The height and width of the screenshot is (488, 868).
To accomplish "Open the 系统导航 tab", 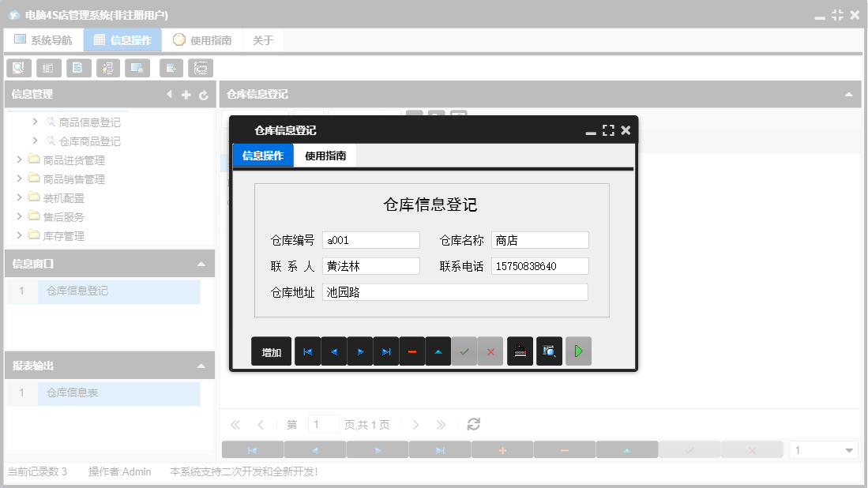I will tap(43, 38).
